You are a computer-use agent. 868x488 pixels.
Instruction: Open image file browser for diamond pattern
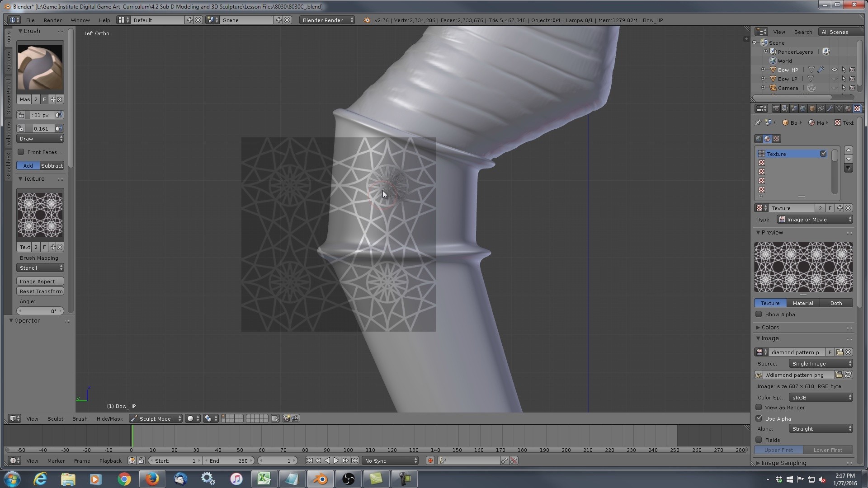(x=839, y=375)
